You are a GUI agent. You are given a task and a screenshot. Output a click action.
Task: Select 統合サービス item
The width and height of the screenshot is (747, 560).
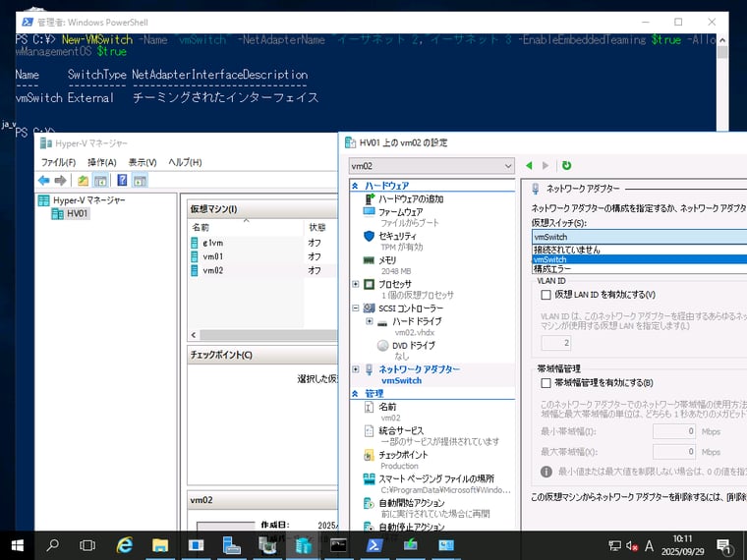[x=431, y=436]
